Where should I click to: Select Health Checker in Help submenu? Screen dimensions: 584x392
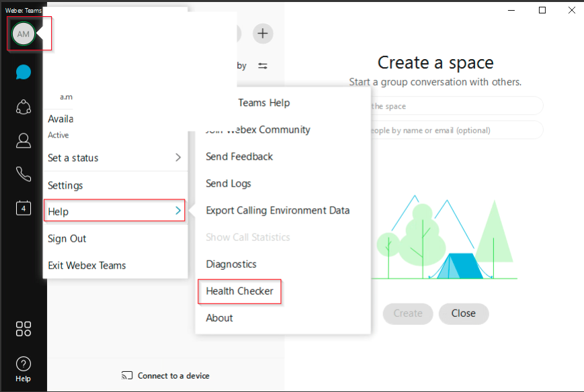[239, 291]
